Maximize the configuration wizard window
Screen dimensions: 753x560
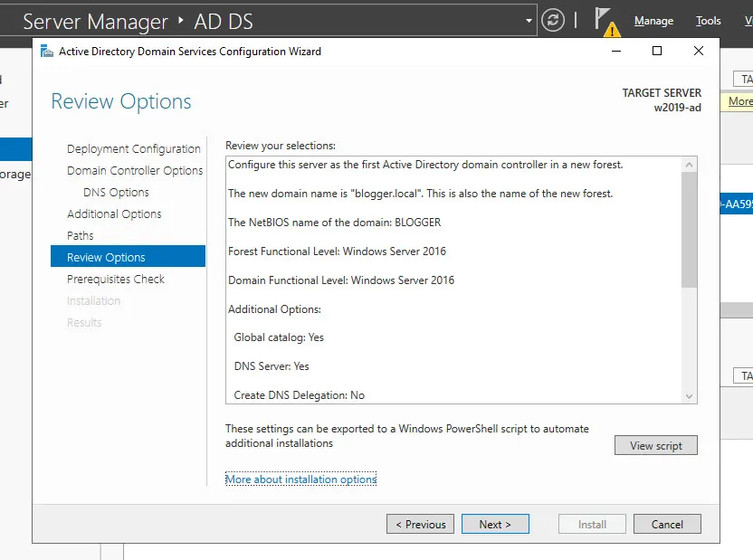click(x=657, y=52)
